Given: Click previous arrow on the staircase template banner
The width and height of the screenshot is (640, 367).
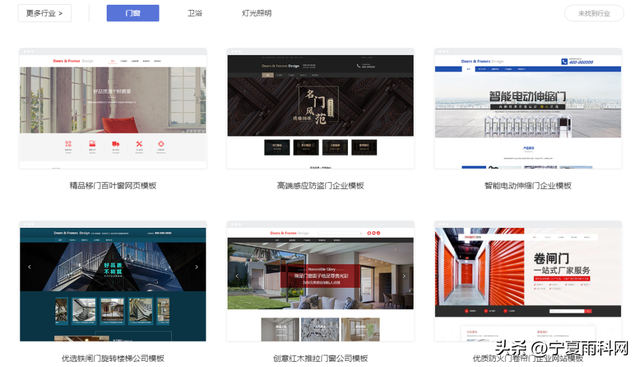Looking at the screenshot, I should (29, 267).
